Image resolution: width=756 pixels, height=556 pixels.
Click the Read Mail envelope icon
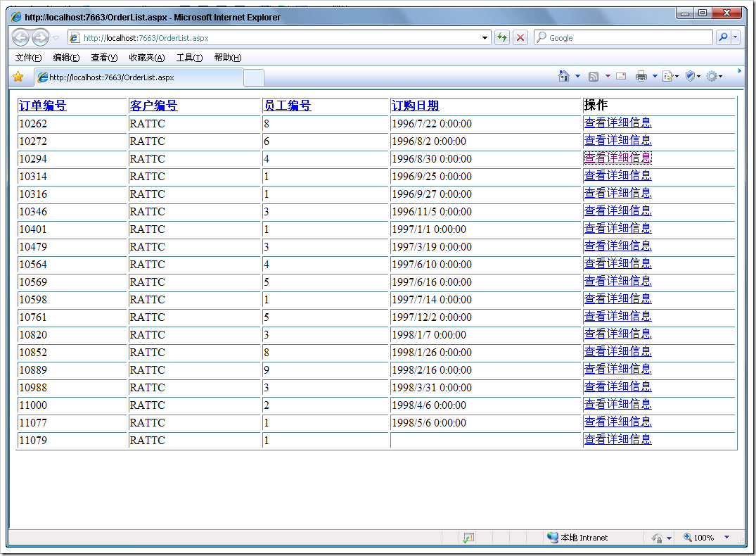tap(621, 76)
